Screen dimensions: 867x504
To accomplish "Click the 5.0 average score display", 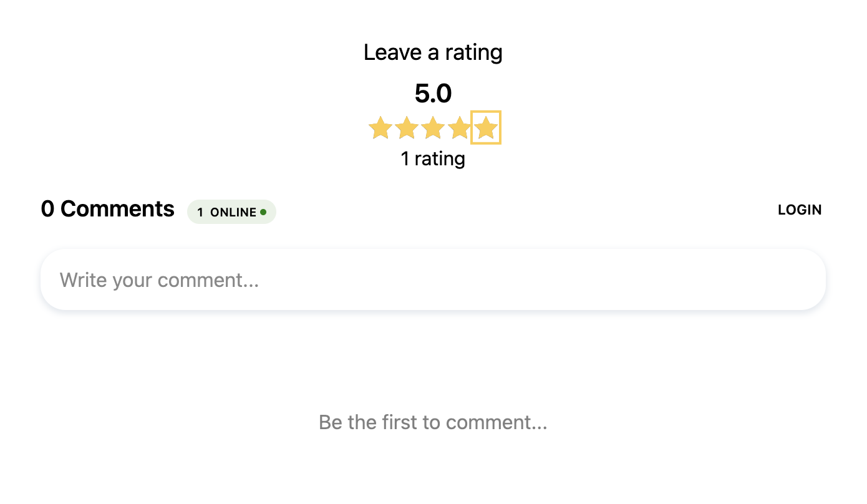I will click(433, 94).
